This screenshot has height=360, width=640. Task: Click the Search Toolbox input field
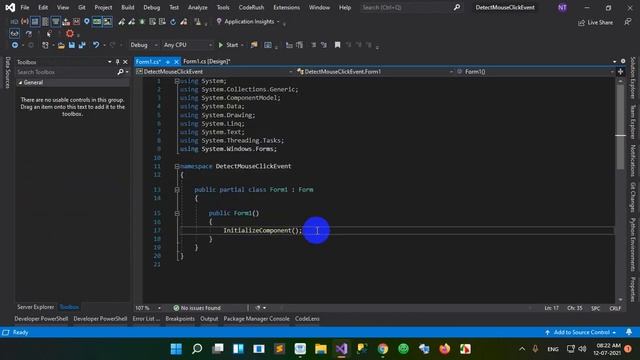(x=66, y=72)
